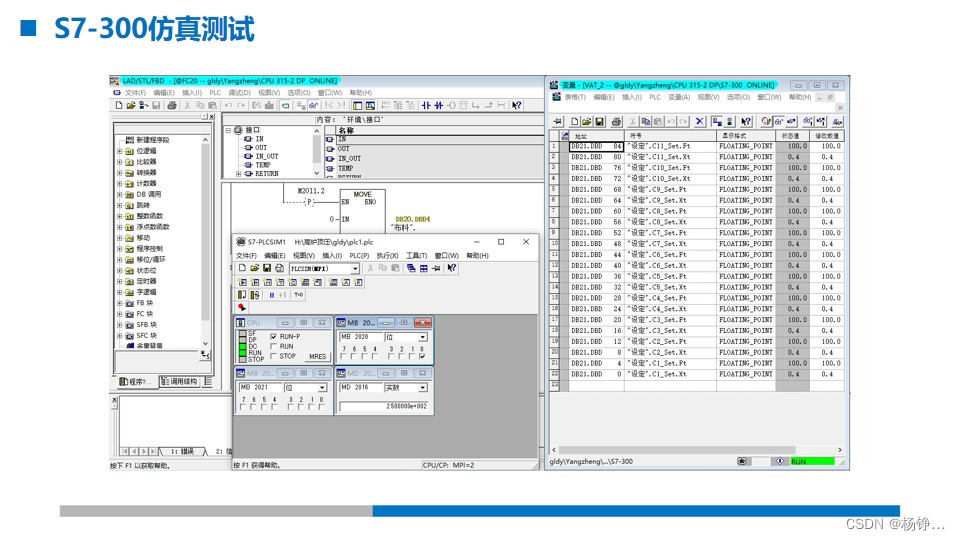This screenshot has width=960, height=540.
Task: Open the format dropdown for MB 2021
Action: [322, 388]
